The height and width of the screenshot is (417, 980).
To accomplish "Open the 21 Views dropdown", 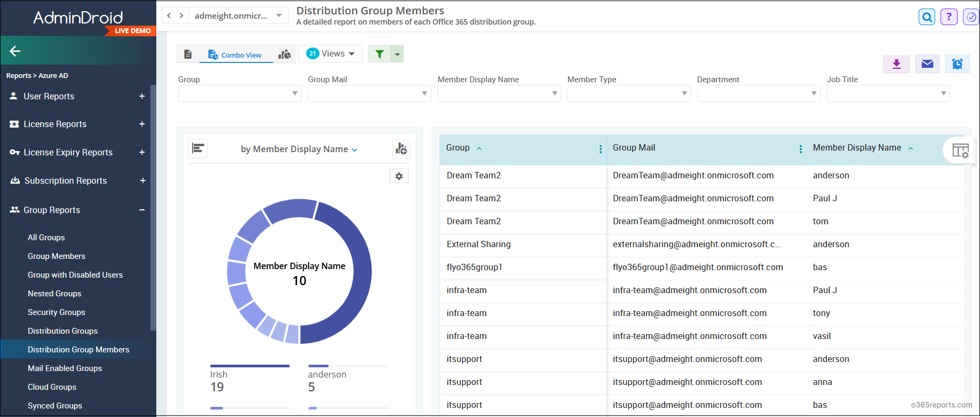I will tap(331, 53).
